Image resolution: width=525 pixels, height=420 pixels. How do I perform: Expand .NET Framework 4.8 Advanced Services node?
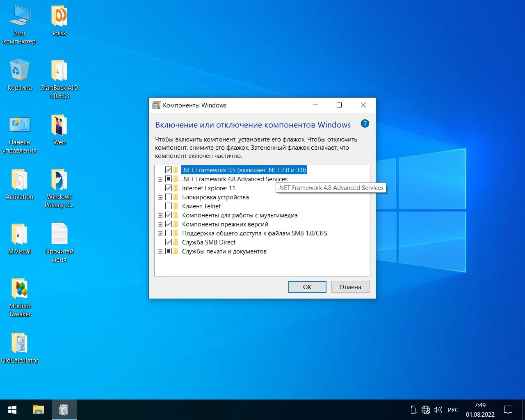160,179
